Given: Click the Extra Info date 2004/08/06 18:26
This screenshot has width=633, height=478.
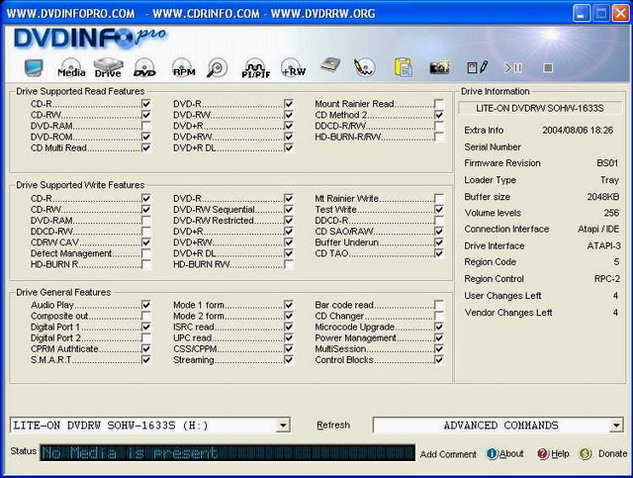Looking at the screenshot, I should pyautogui.click(x=578, y=130).
